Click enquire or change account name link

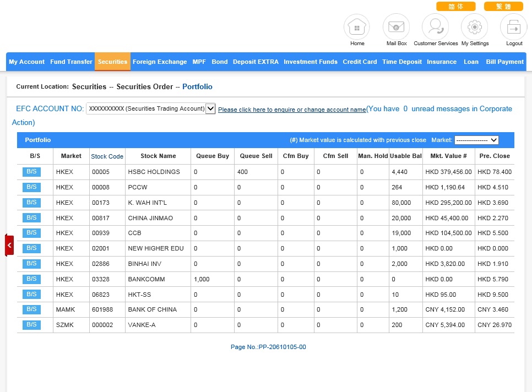coord(292,110)
